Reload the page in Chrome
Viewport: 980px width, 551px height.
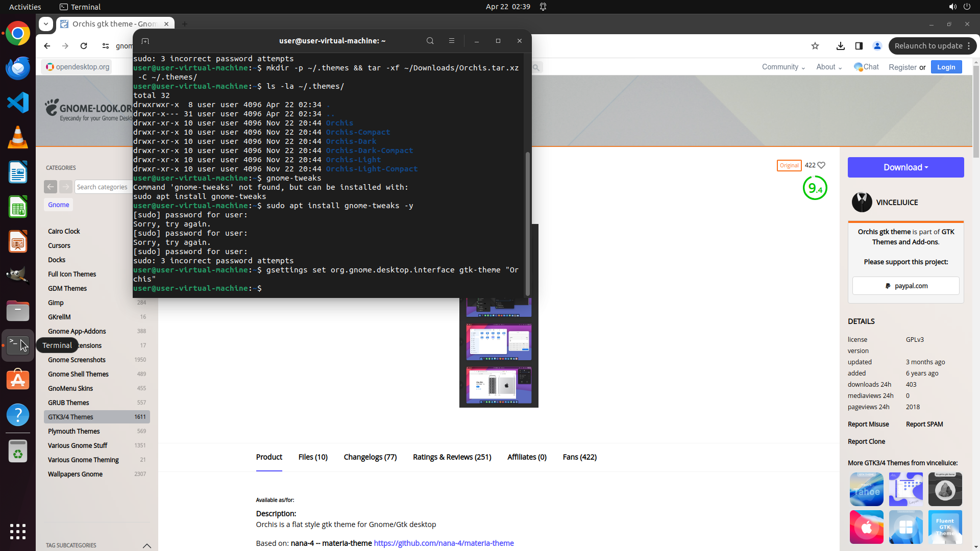coord(84,46)
